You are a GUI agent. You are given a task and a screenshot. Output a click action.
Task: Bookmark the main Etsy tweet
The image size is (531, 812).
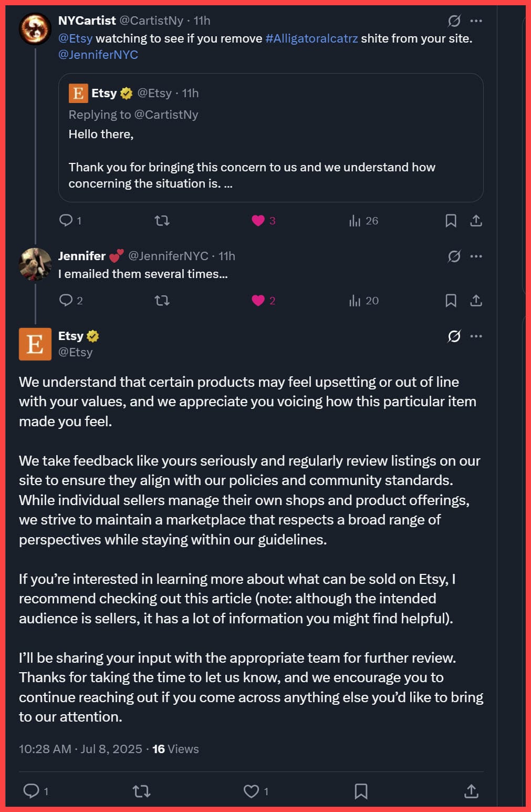pyautogui.click(x=361, y=790)
